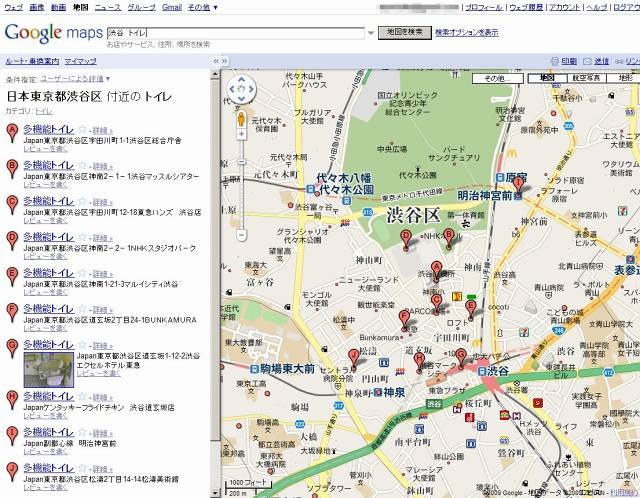Star the result D 多機能トイレ

82,237
